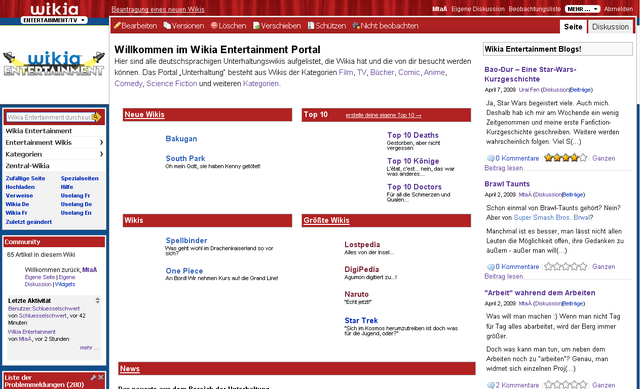Image resolution: width=640 pixels, height=389 pixels.
Task: Open the Bakugan wiki link
Action: [x=181, y=139]
